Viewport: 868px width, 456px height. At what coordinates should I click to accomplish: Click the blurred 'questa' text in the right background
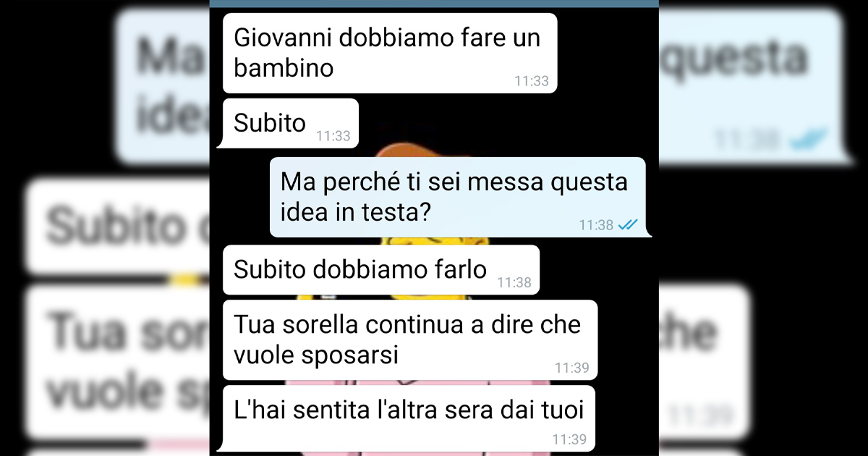click(734, 56)
